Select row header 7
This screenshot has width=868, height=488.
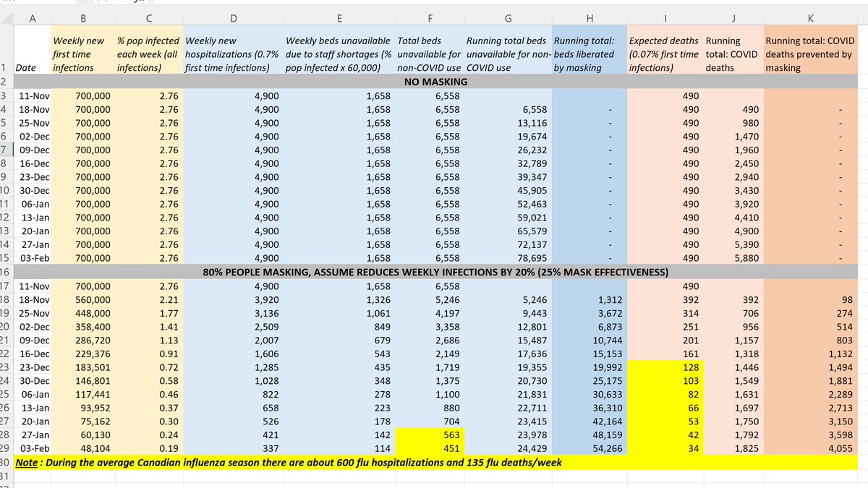(x=7, y=150)
